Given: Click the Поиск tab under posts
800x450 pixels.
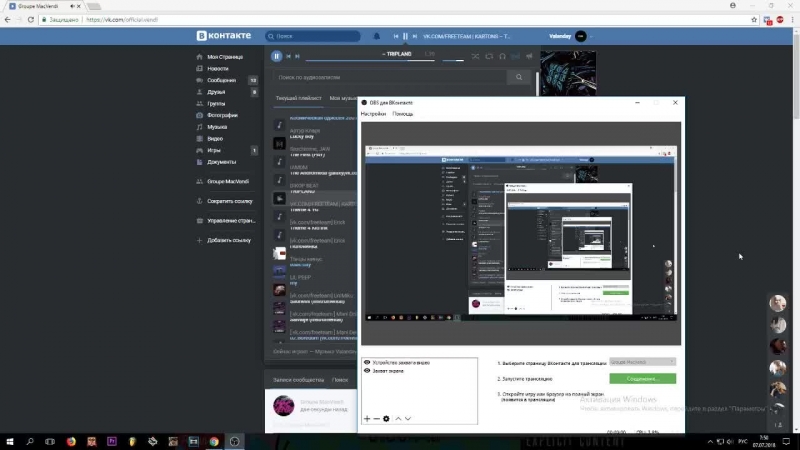Looking at the screenshot, I should [x=340, y=380].
